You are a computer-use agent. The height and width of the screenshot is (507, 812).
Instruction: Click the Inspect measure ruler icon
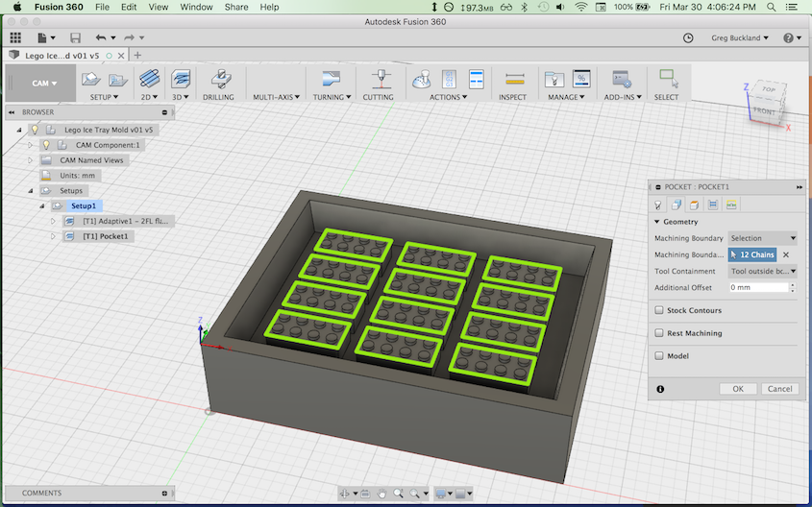point(515,79)
